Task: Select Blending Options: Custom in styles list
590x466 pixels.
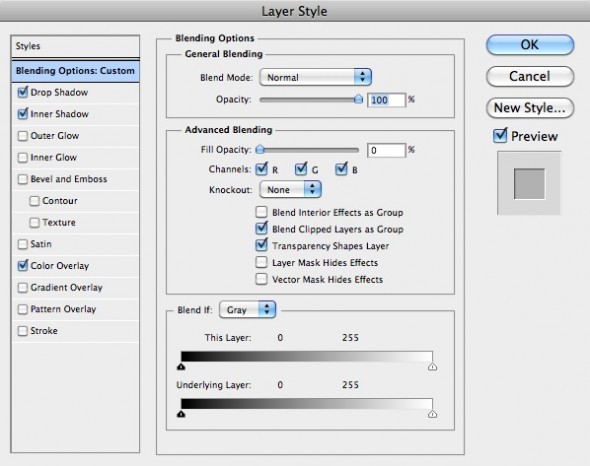Action: point(75,71)
